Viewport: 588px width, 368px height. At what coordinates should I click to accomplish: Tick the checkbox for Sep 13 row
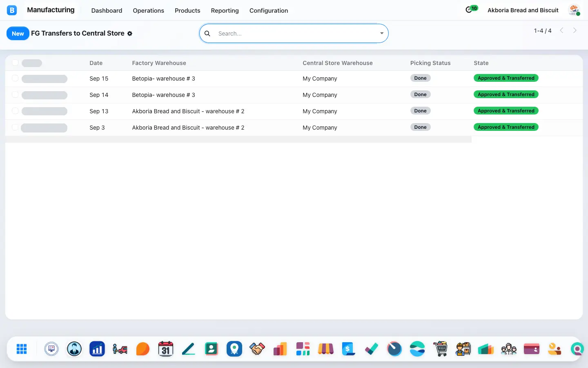[15, 111]
